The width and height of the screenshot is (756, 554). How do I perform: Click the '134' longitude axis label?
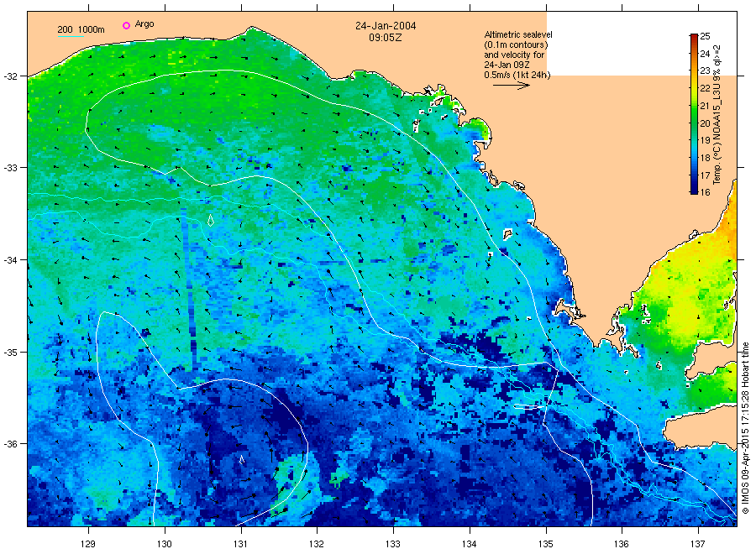[x=469, y=544]
